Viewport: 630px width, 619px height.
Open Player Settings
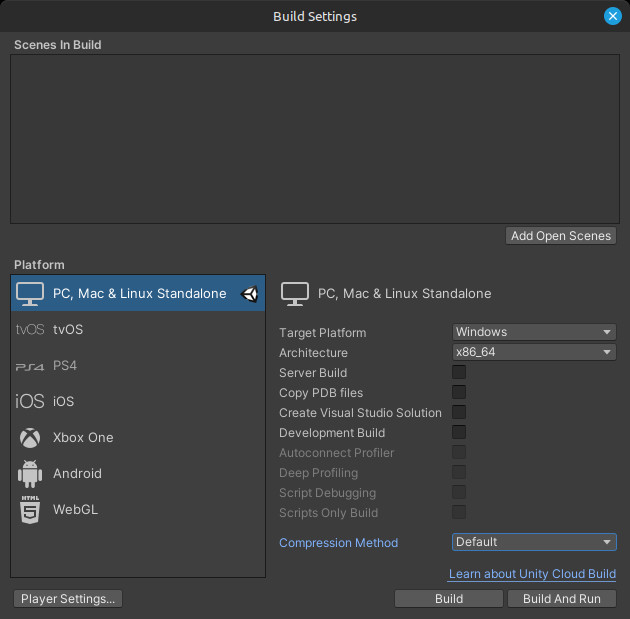tap(69, 599)
